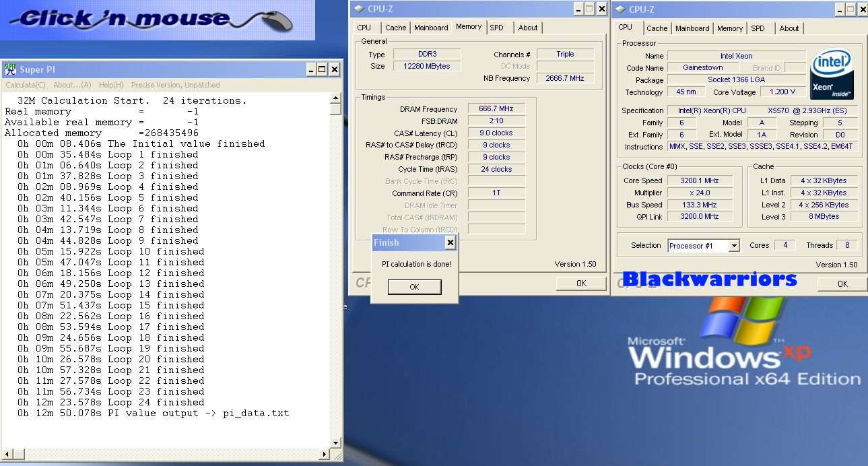Minimize the Super PI window
868x466 pixels.
(310, 69)
